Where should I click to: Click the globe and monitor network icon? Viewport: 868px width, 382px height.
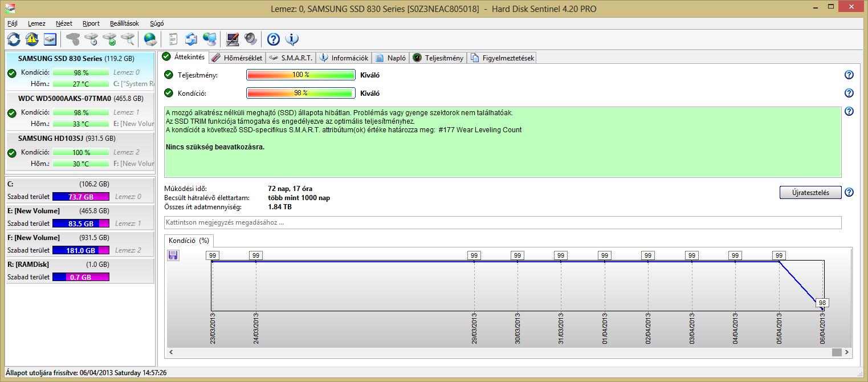pos(209,39)
